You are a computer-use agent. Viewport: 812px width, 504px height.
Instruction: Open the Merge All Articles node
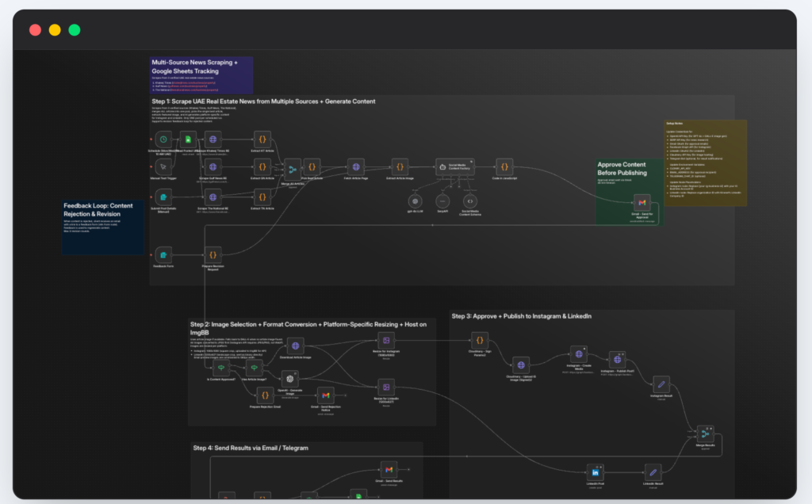pyautogui.click(x=292, y=169)
